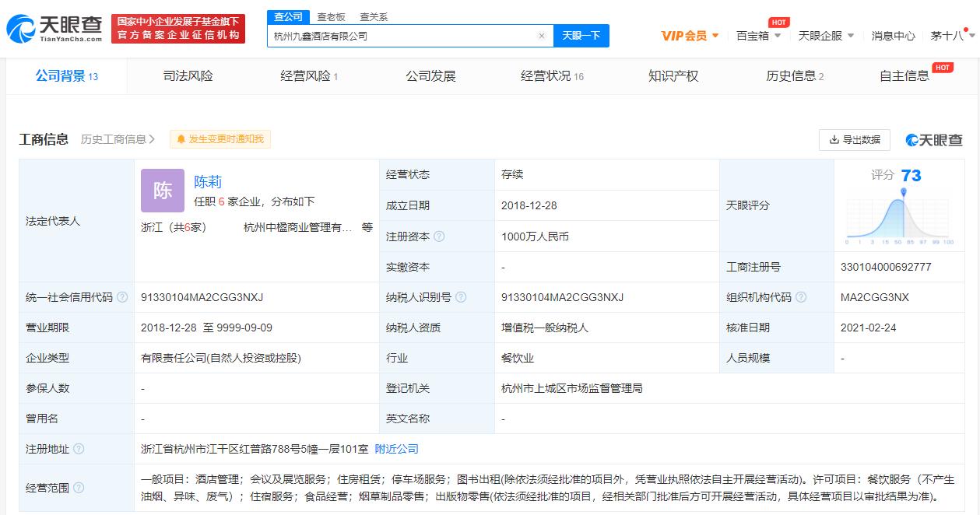This screenshot has height=515, width=980.
Task: Click the 餐饮业 industry value
Action: tap(518, 358)
